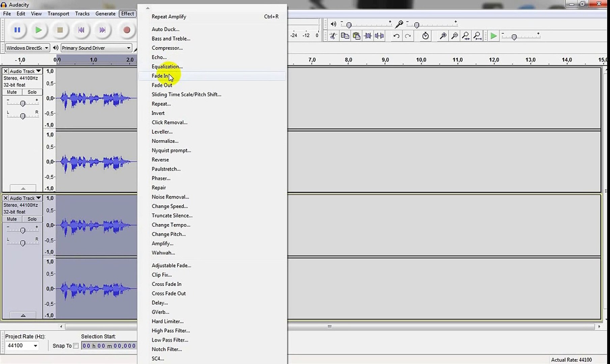610x364 pixels.
Task: Stop playback with the Stop button
Action: point(60,30)
